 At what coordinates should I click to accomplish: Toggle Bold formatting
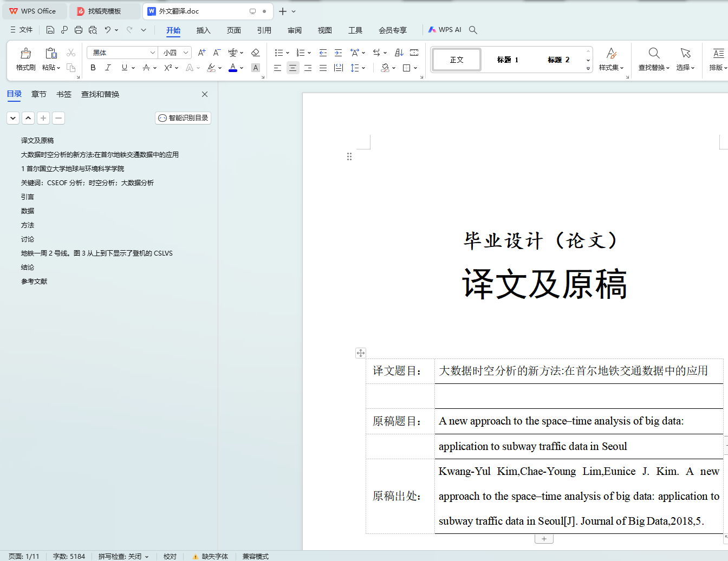pyautogui.click(x=93, y=68)
